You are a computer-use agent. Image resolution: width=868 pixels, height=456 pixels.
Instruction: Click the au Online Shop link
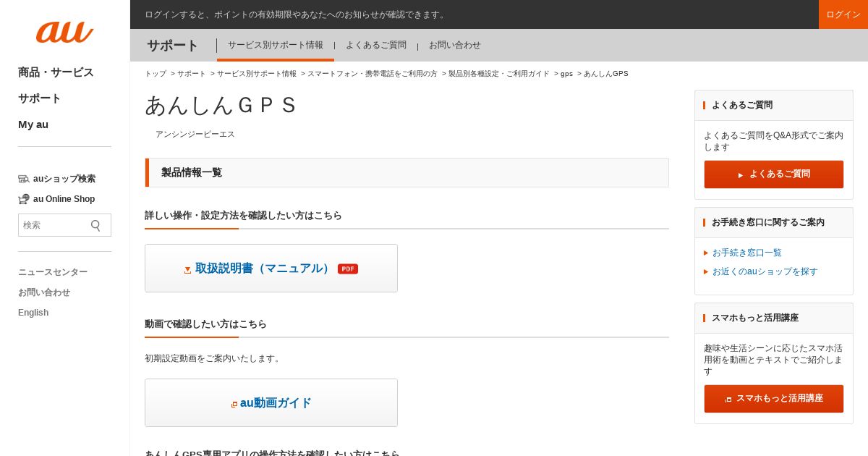64,199
